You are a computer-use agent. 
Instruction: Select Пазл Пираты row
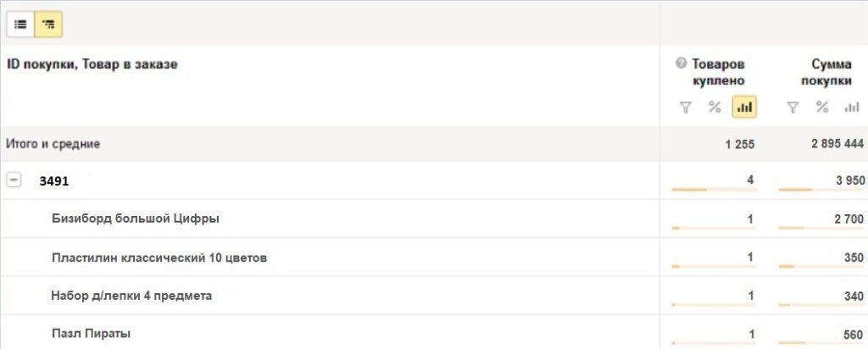[91, 334]
